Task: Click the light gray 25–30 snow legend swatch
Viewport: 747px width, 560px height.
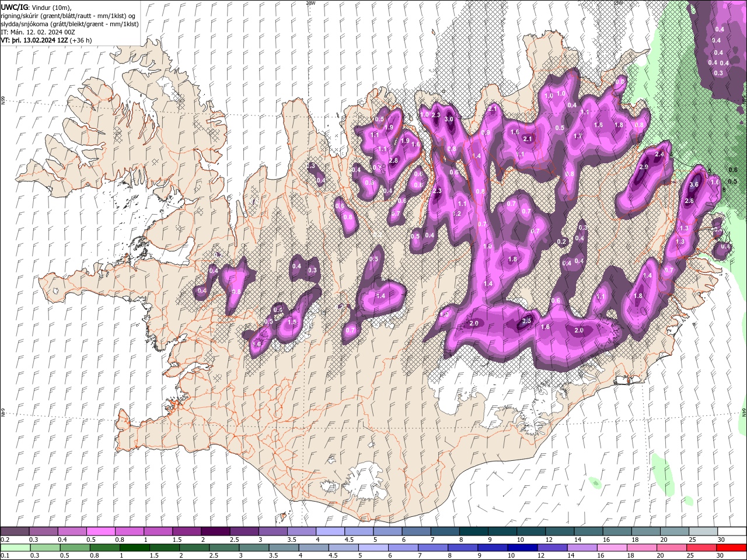Action: click(x=703, y=531)
